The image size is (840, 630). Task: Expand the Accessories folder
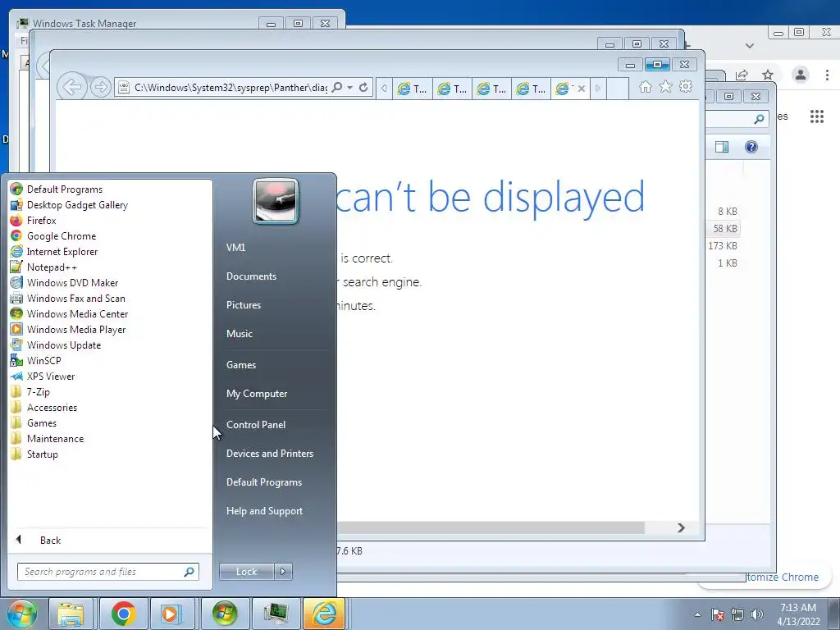tap(52, 407)
